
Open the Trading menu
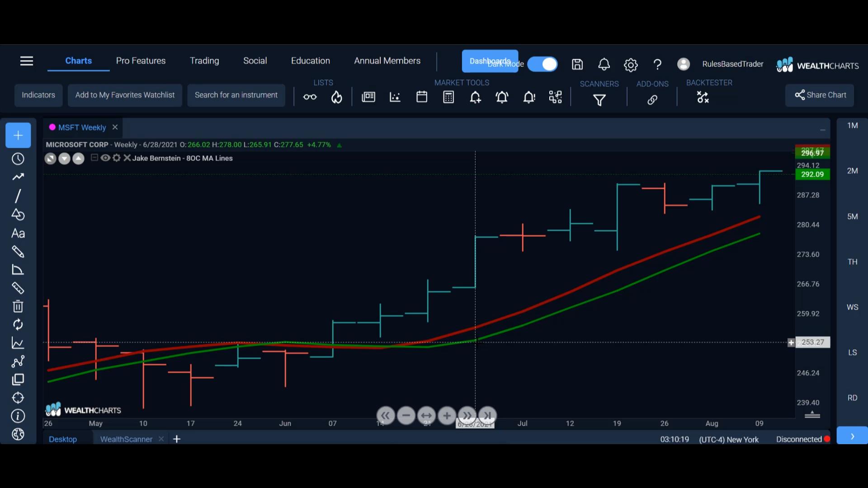point(204,61)
